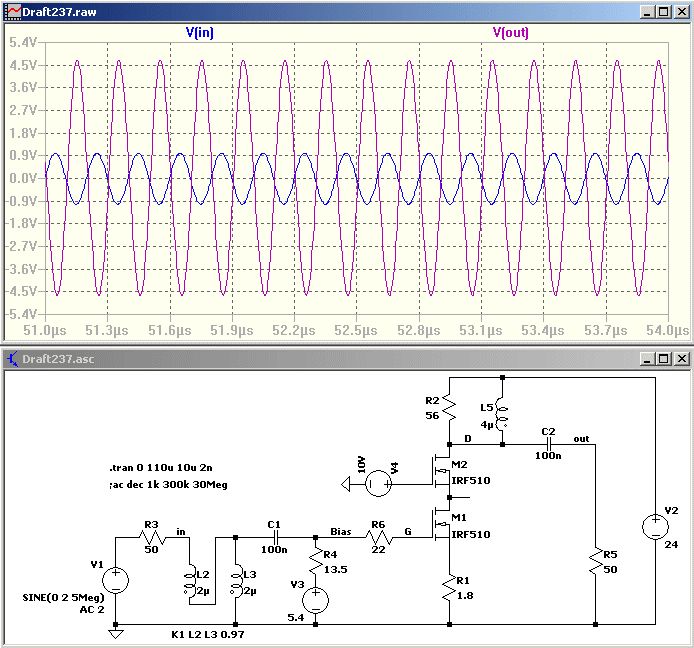The width and height of the screenshot is (694, 648).
Task: Click the K1 L2 L3 0.97 coupling directive
Action: (x=213, y=634)
